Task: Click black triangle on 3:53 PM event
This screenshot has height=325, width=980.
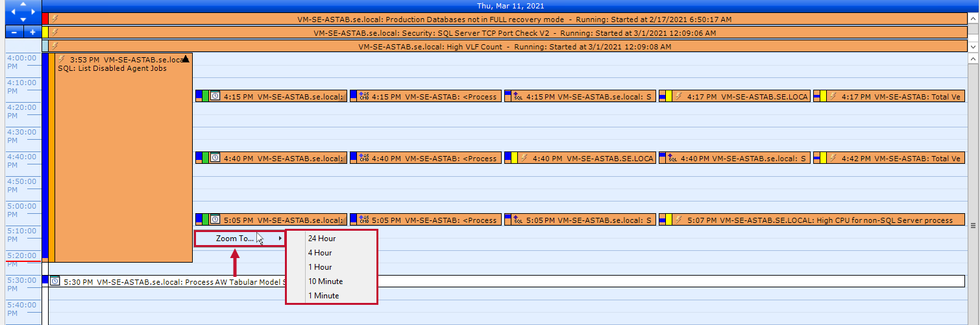Action: point(186,58)
